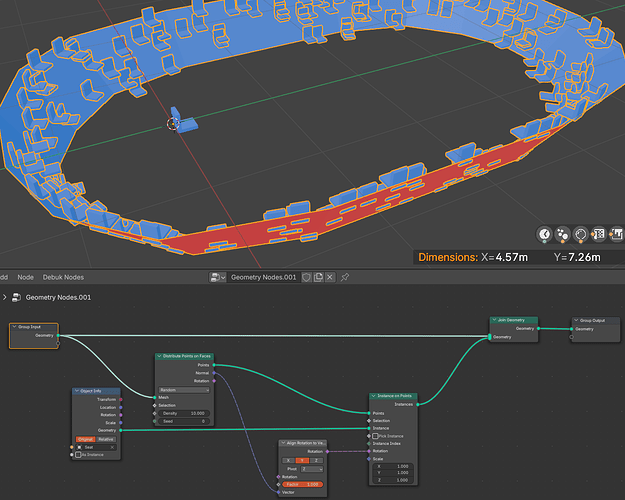Click Instance Index input socket
Viewport: 625px width, 500px height.
[x=369, y=443]
